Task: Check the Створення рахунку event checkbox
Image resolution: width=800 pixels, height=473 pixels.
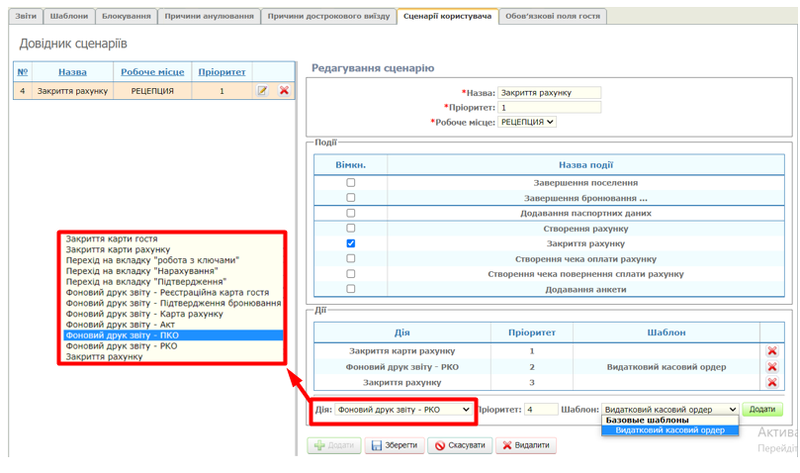Action: (350, 228)
